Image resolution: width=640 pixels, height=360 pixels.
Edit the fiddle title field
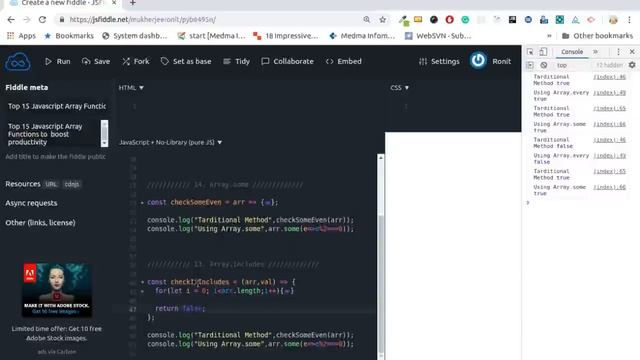click(x=57, y=106)
